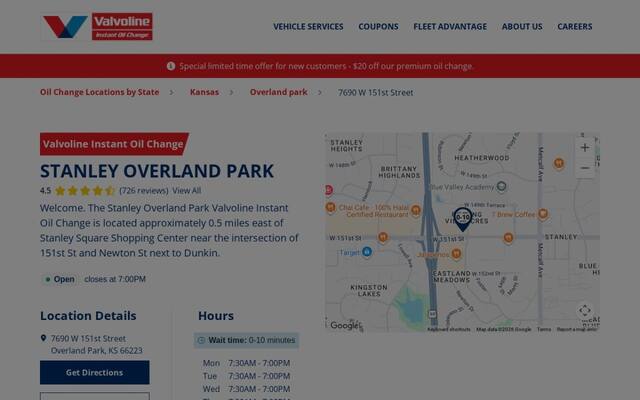This screenshot has width=640, height=400.
Task: Click map zoom out minus button
Action: (585, 168)
